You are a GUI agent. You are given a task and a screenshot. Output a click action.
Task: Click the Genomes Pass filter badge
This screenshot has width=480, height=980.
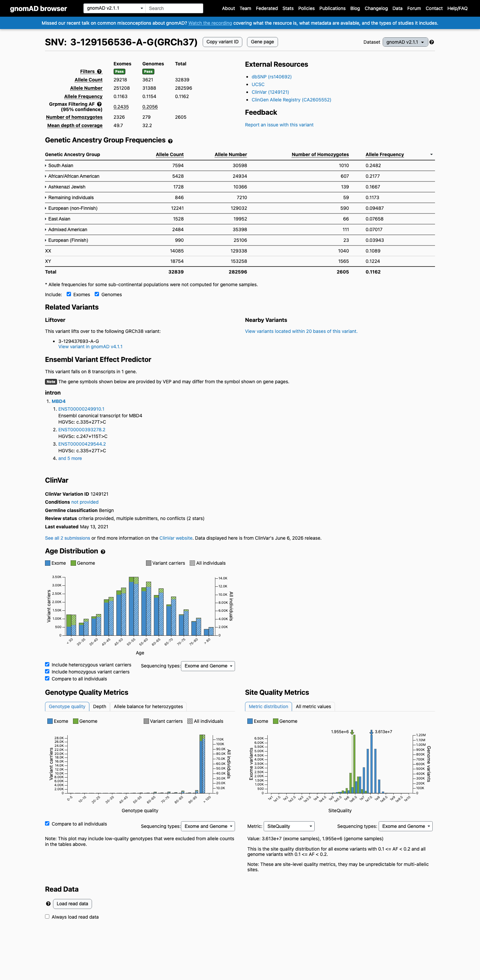click(x=148, y=71)
